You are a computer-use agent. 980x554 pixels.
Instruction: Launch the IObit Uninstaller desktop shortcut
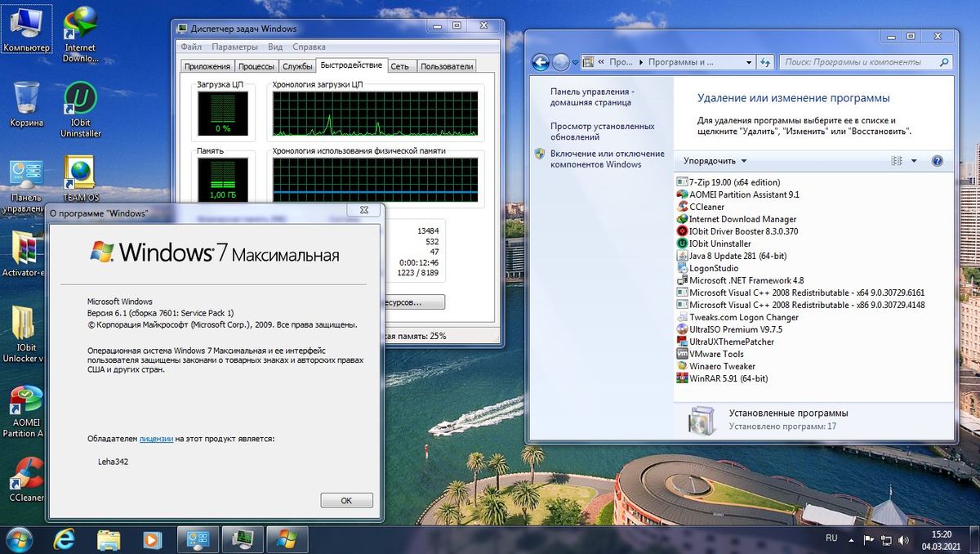pyautogui.click(x=80, y=109)
